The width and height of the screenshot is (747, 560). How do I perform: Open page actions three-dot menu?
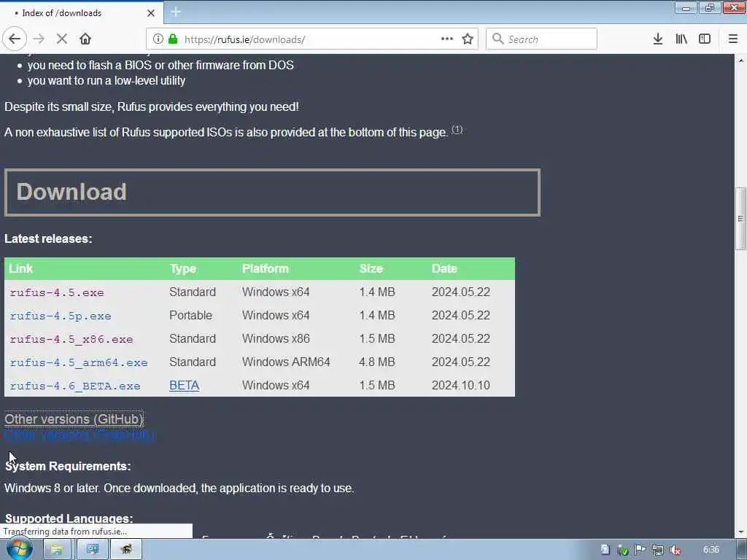[x=447, y=39]
